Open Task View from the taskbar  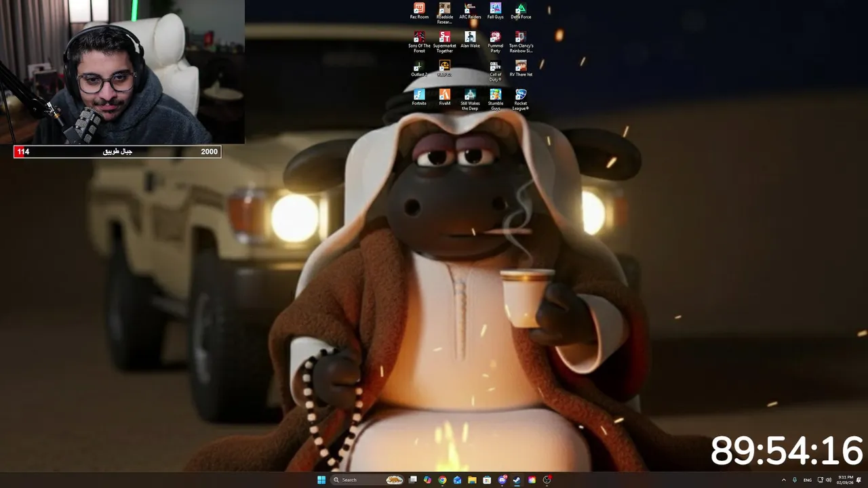click(x=412, y=480)
